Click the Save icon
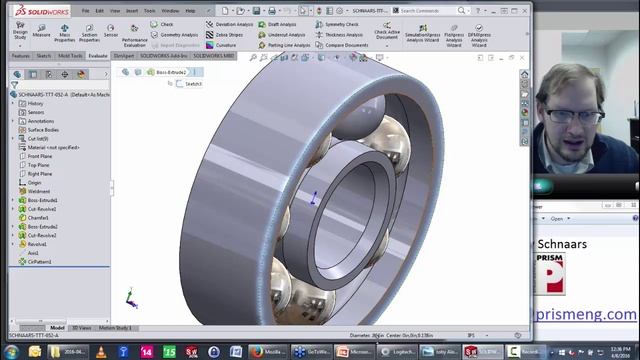The width and height of the screenshot is (640, 360). click(x=256, y=11)
